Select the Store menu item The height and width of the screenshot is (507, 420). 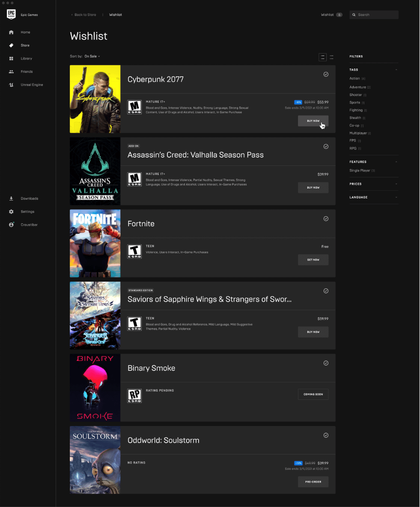[x=25, y=45]
